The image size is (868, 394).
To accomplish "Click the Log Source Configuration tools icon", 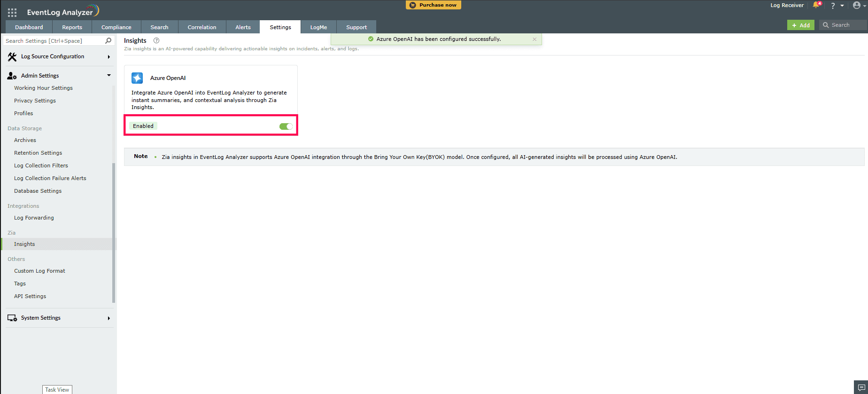I will (x=12, y=57).
